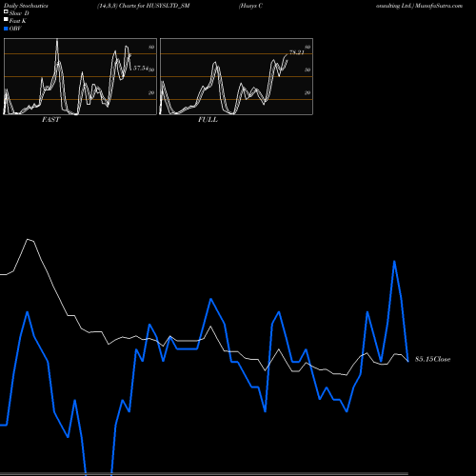Click the 20 axis label in FULL chart
The image size is (476, 476).
point(307,92)
